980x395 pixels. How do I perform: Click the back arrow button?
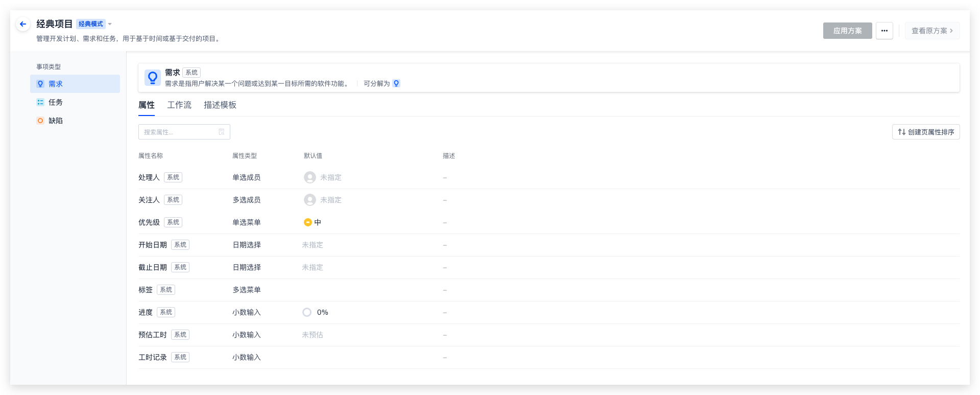tap(23, 24)
